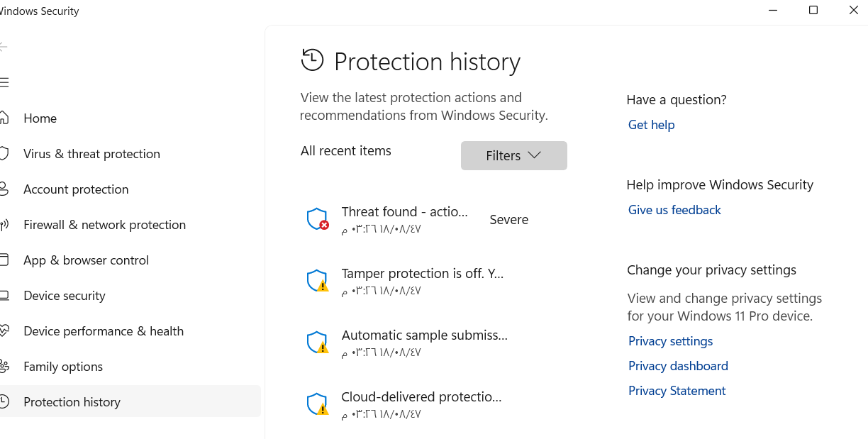Click the Tamper protection warning shield icon
The height and width of the screenshot is (439, 868).
317,281
